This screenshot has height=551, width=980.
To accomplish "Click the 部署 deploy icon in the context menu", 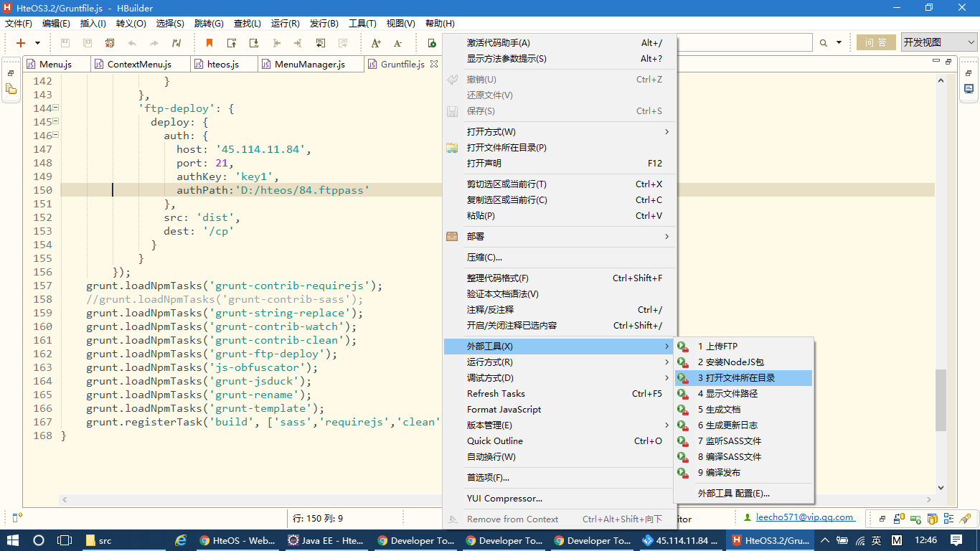I will pyautogui.click(x=451, y=235).
